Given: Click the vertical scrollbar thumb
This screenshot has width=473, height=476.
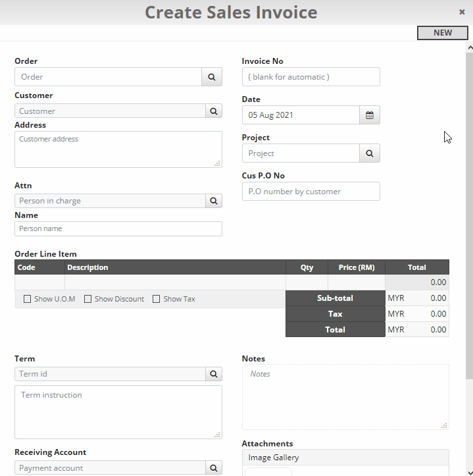Looking at the screenshot, I should point(469,215).
